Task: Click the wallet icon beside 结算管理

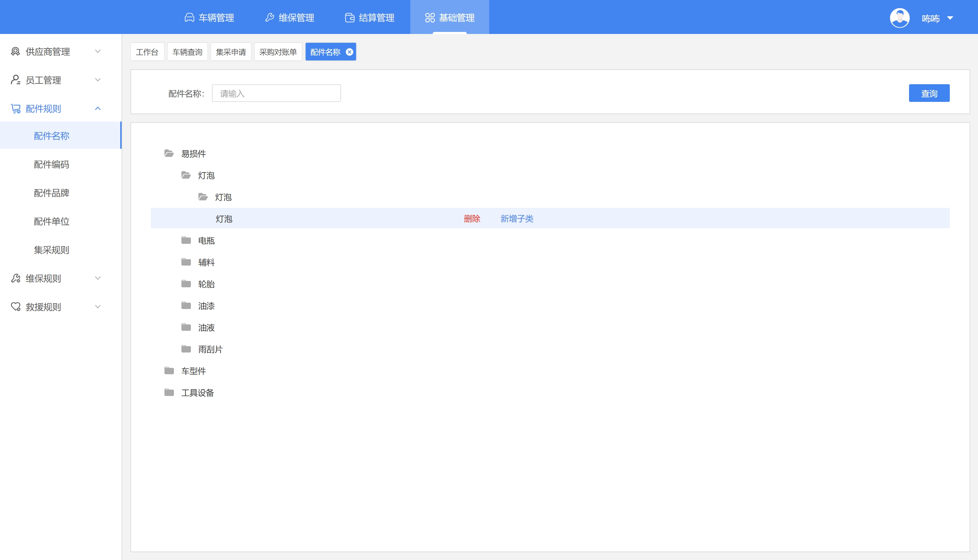Action: (x=349, y=18)
